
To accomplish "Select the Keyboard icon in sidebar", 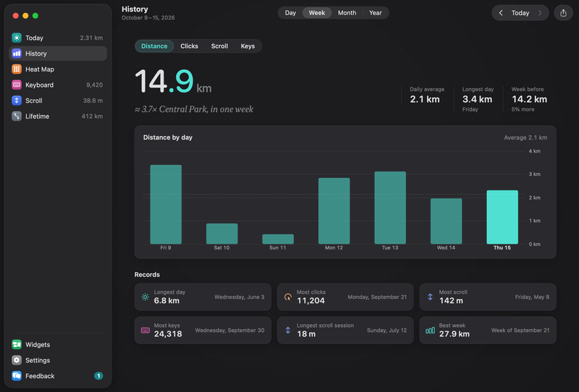I will point(17,85).
